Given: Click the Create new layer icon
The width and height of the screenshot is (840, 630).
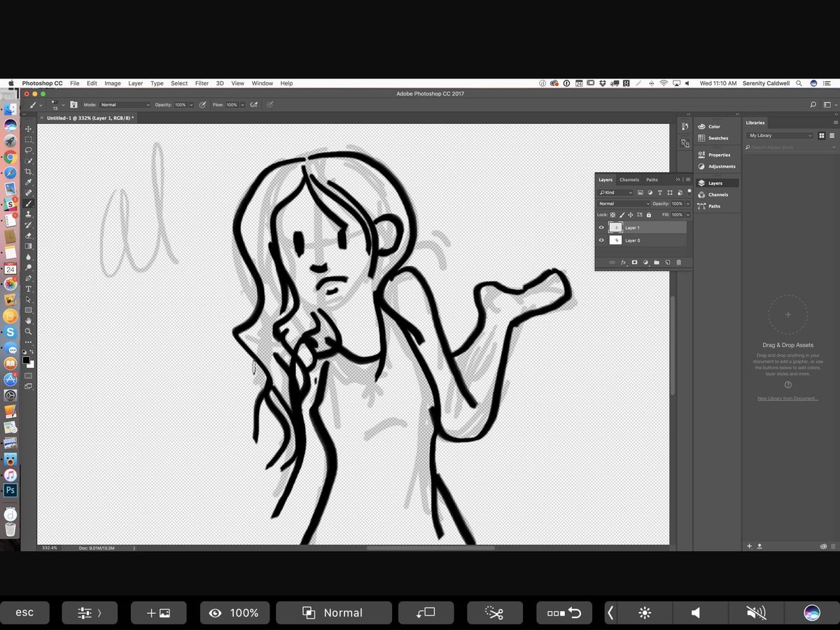Looking at the screenshot, I should (x=668, y=262).
